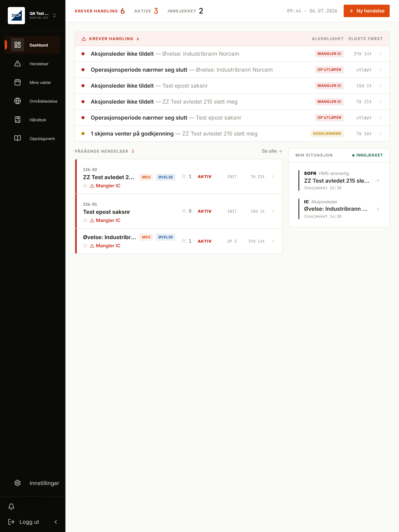Click ØVELSE badge on ZZ Test avledet card
The width and height of the screenshot is (399, 532).
tap(166, 177)
